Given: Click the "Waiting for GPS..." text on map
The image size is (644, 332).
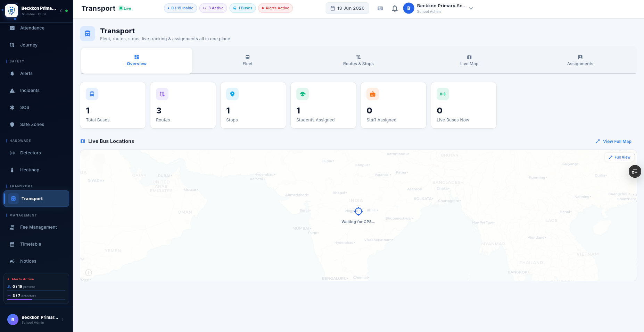Looking at the screenshot, I should tap(358, 222).
